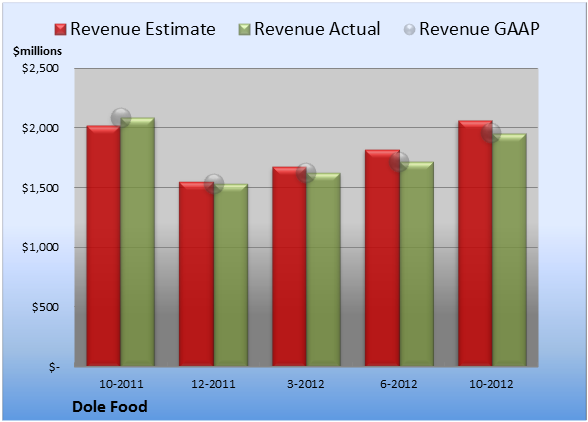
Task: Click the "$1,500" y-axis label
Action: click(40, 188)
